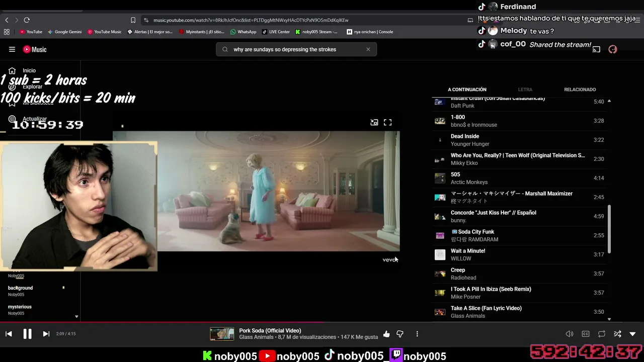The width and height of the screenshot is (644, 362).
Task: Open the YouTube Music bookmark
Action: (x=105, y=32)
